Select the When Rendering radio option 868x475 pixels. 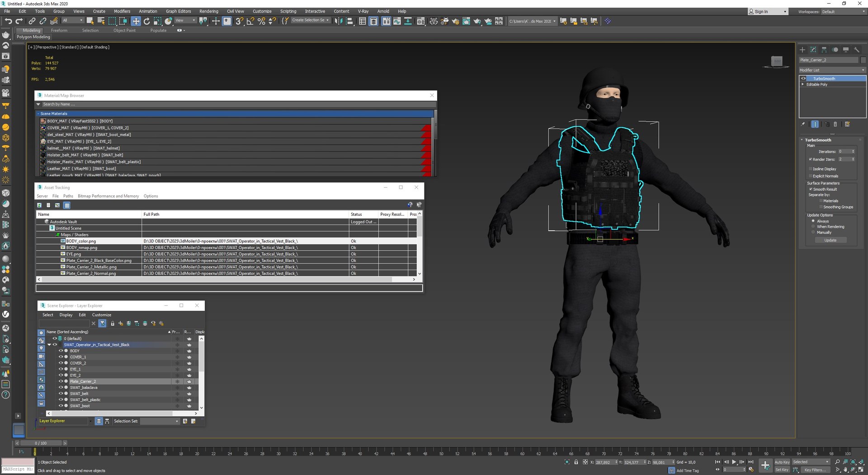[813, 227]
